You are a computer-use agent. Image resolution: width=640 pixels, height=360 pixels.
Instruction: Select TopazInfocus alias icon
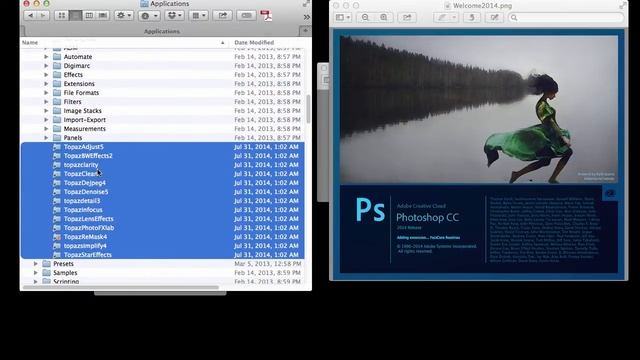pos(57,210)
